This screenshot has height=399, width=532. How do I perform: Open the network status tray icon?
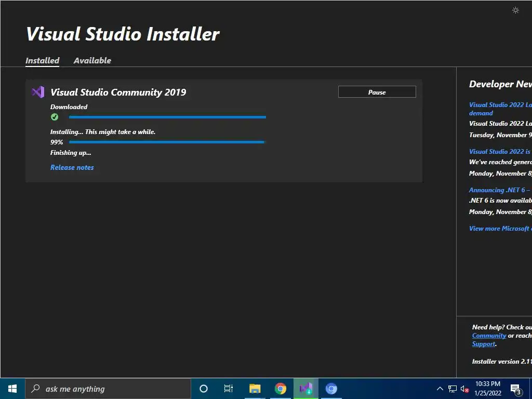coord(453,389)
